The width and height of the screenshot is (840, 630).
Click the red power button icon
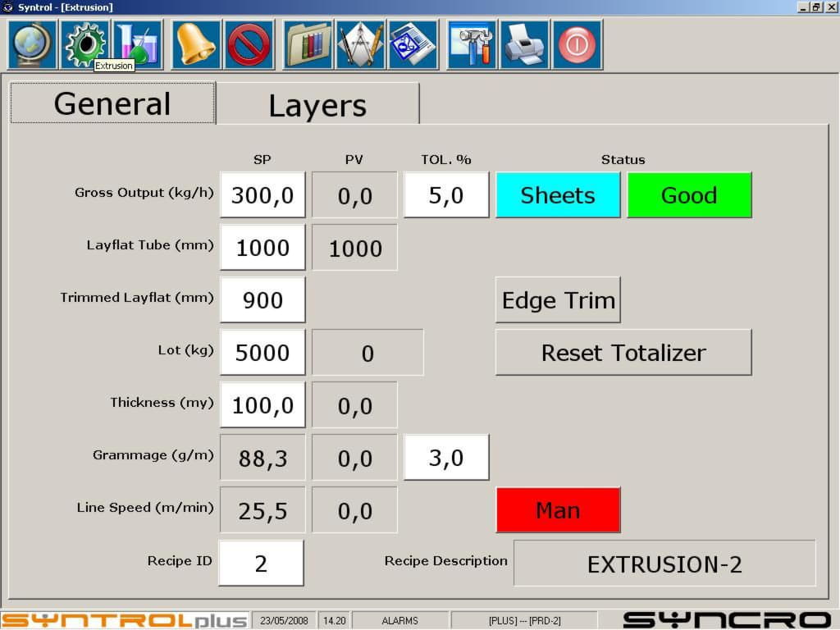tap(577, 44)
